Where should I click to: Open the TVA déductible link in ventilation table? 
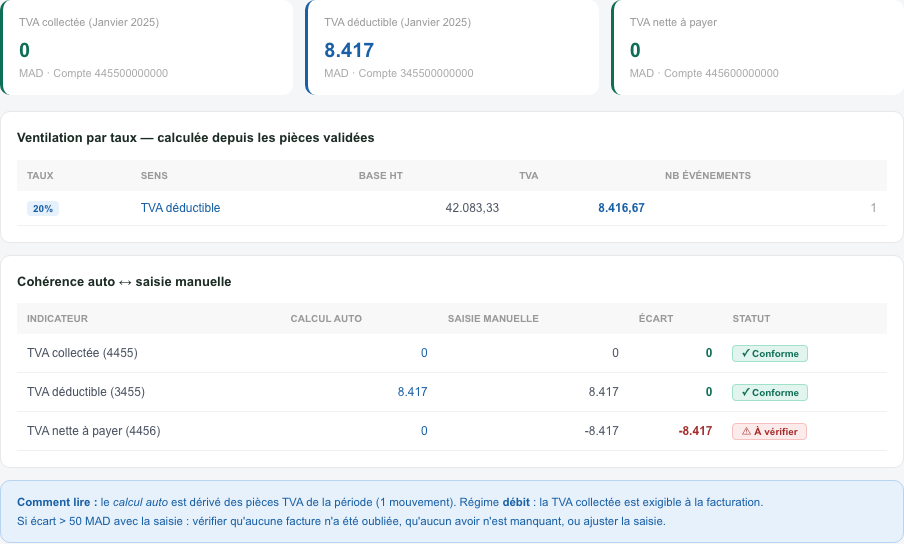[x=180, y=208]
